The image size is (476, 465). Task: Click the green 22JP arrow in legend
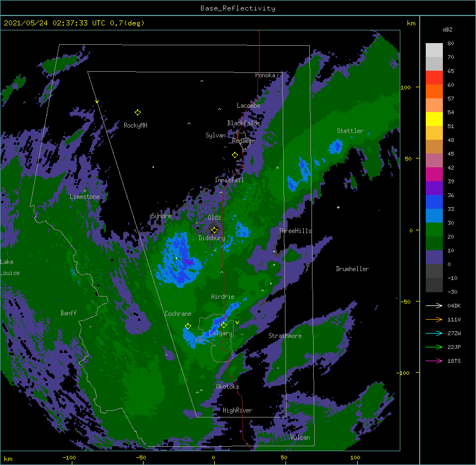click(x=434, y=347)
